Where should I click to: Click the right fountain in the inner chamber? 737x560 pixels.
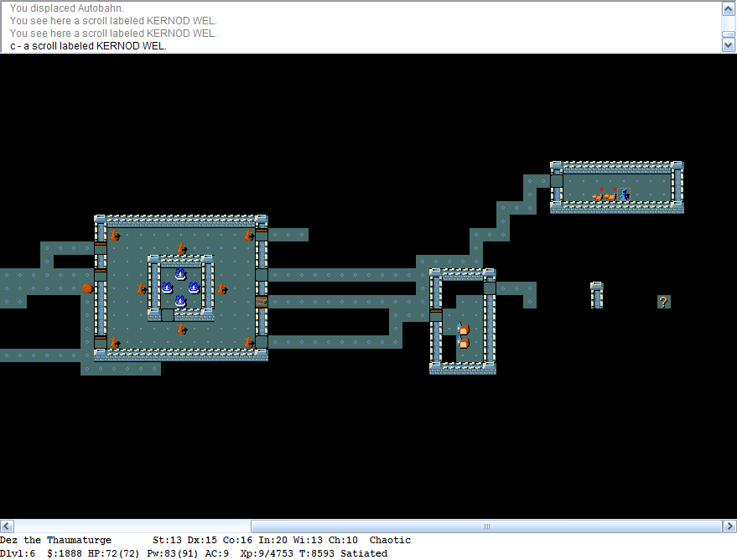(195, 288)
